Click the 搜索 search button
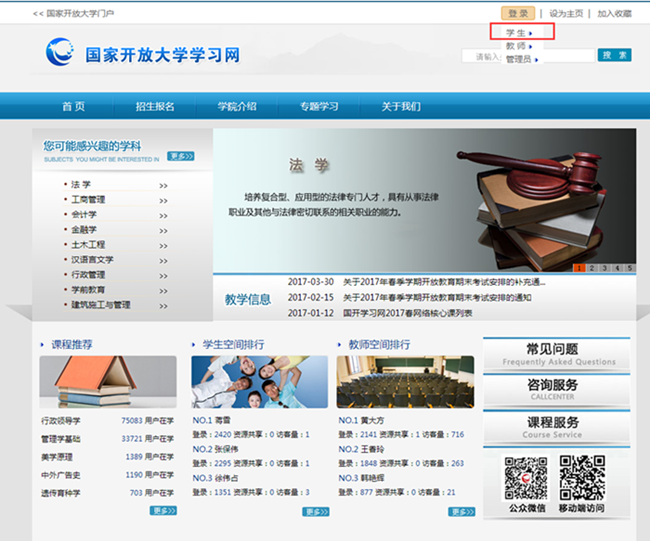The width and height of the screenshot is (650, 541). click(614, 56)
